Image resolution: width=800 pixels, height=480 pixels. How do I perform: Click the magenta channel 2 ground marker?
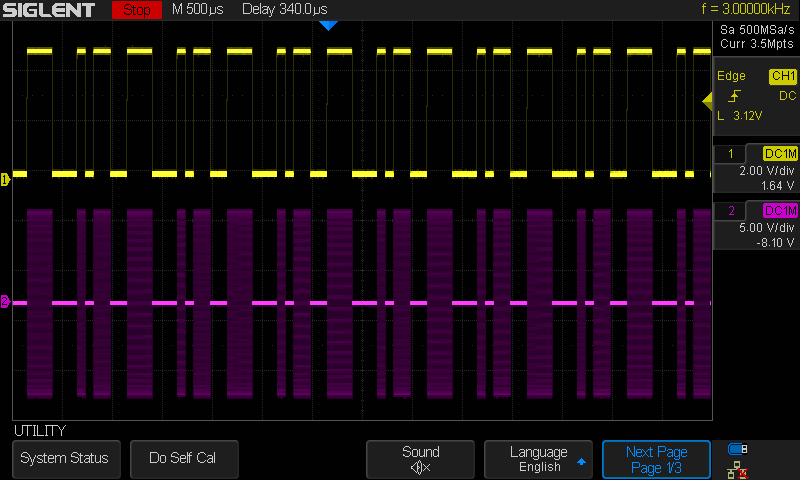[x=5, y=301]
